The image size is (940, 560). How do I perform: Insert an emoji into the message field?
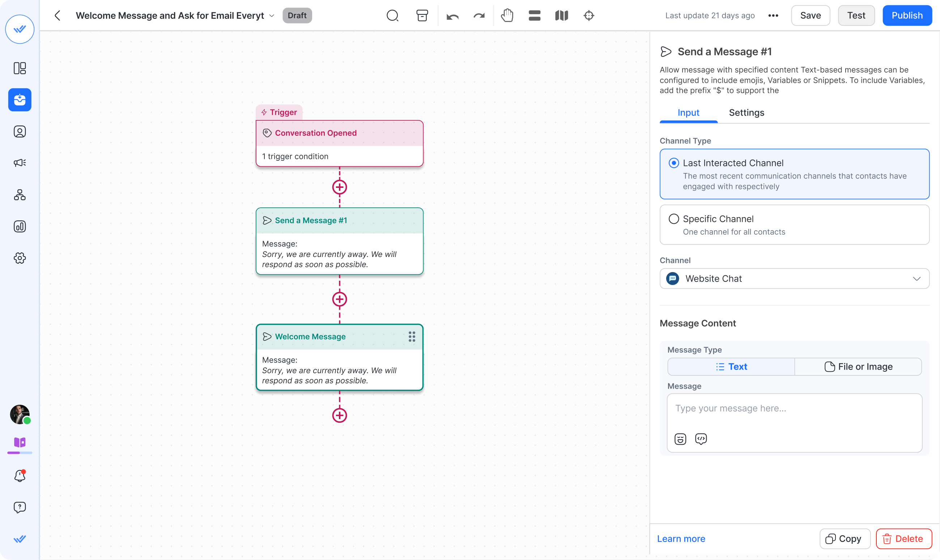pos(680,439)
